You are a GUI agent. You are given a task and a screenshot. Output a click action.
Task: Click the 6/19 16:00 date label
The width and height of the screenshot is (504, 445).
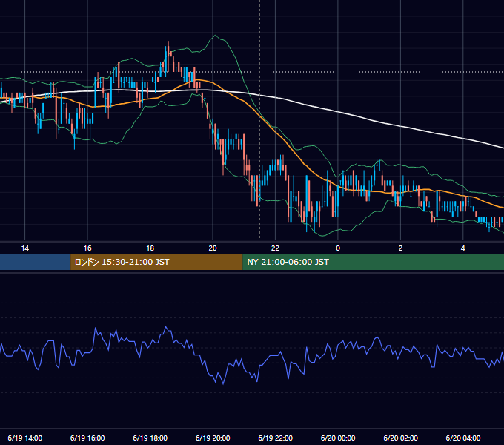tap(87, 438)
